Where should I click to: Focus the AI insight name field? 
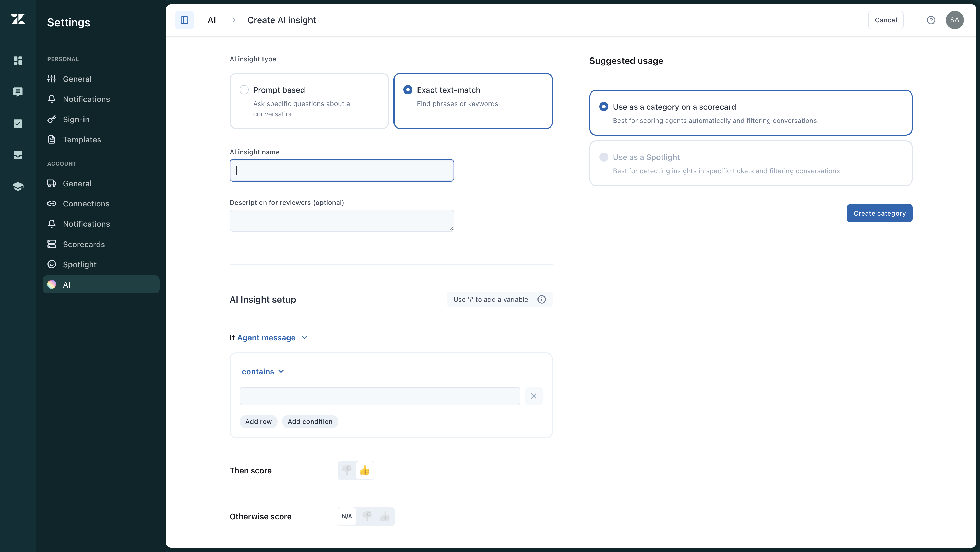click(x=342, y=170)
